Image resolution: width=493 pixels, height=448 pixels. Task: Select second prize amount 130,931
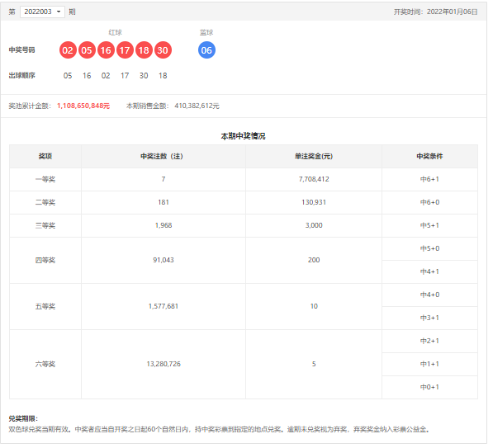click(314, 202)
